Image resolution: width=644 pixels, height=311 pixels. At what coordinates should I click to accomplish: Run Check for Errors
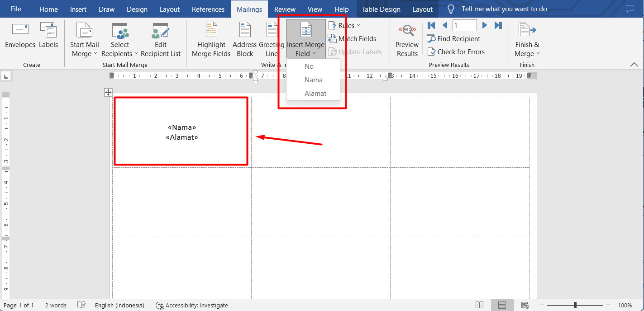(456, 52)
